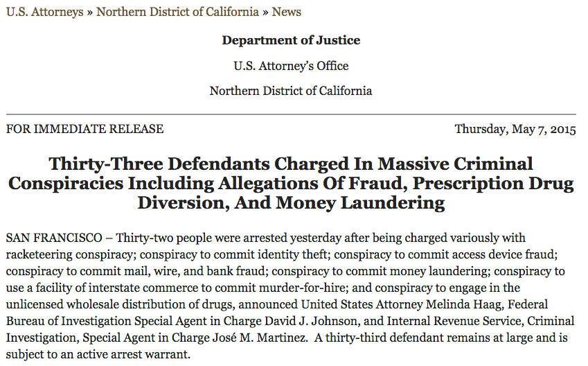Image resolution: width=588 pixels, height=366 pixels.
Task: Click the racketeering conspiracy phrase
Action: point(70,254)
